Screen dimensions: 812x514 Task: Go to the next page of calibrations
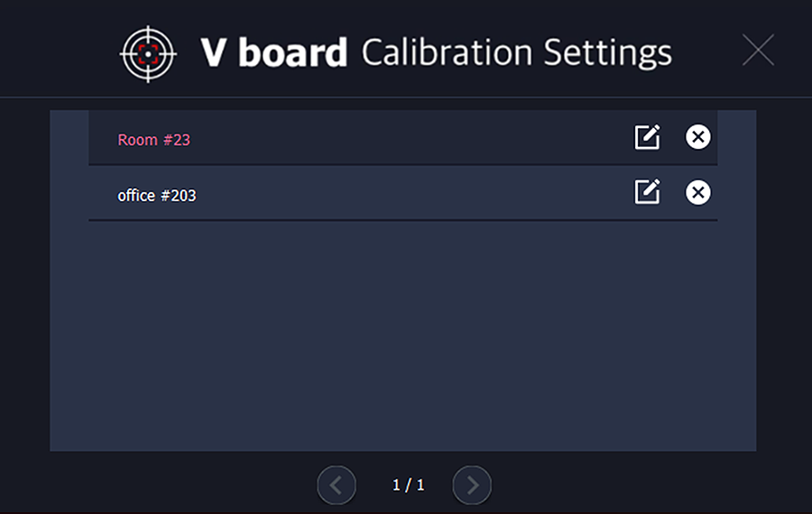[x=472, y=485]
